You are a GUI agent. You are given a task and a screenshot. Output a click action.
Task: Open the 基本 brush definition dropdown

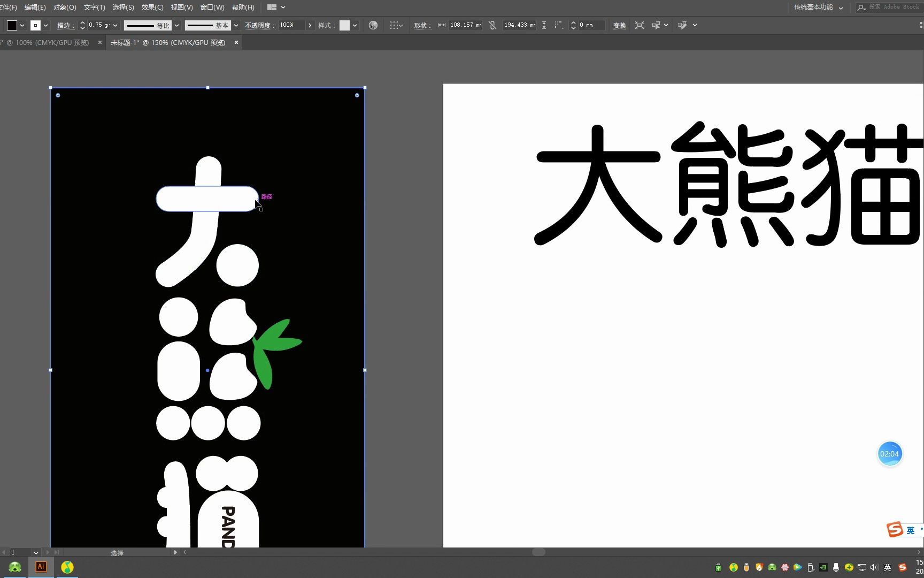[x=236, y=25]
